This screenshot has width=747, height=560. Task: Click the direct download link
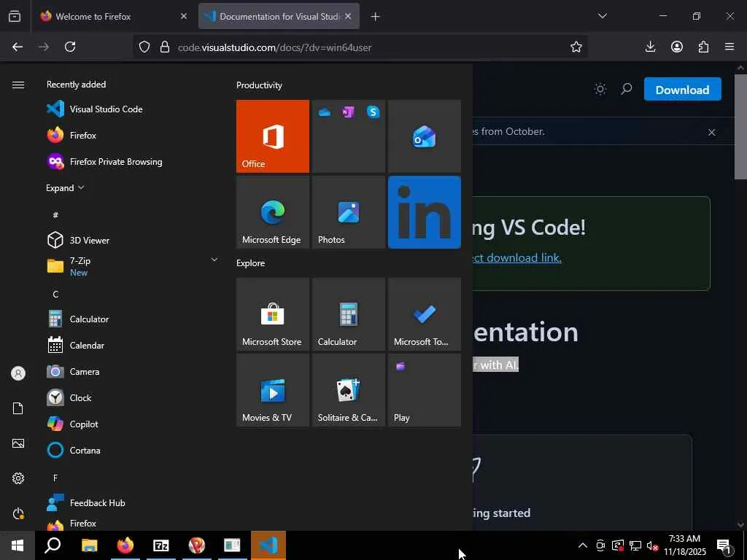click(517, 257)
